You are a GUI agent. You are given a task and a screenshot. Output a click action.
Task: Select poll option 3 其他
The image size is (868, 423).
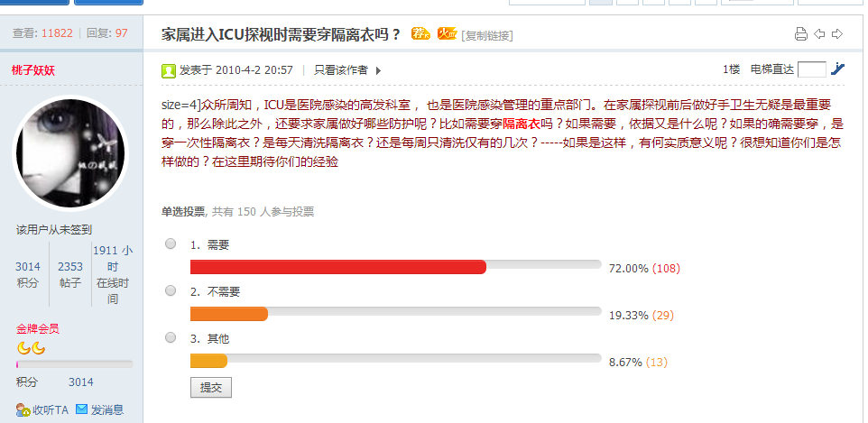tap(171, 337)
